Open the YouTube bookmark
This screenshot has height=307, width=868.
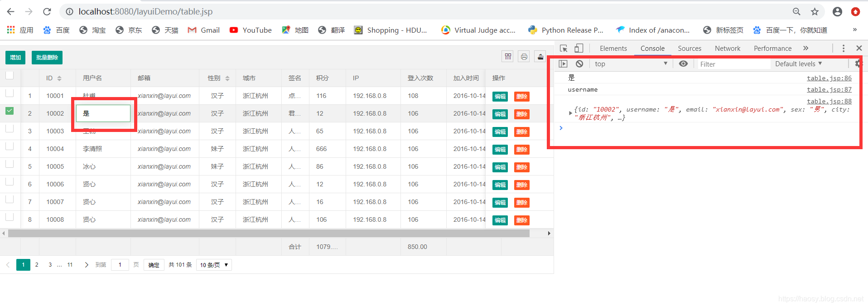coord(251,30)
